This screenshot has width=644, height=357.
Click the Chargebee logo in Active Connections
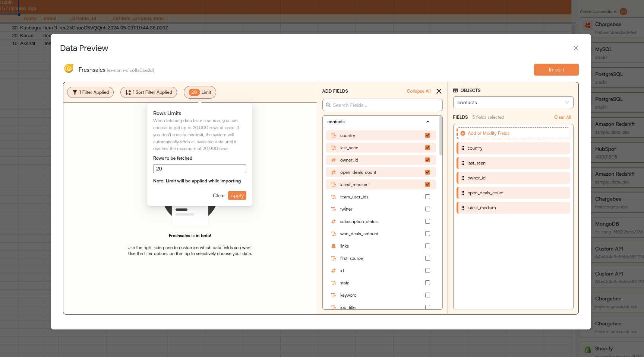(x=588, y=25)
